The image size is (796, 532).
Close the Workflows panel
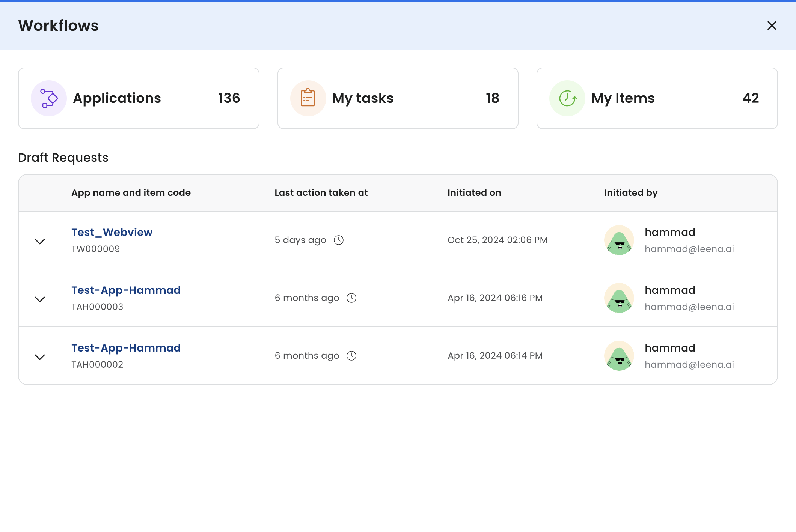(x=772, y=26)
